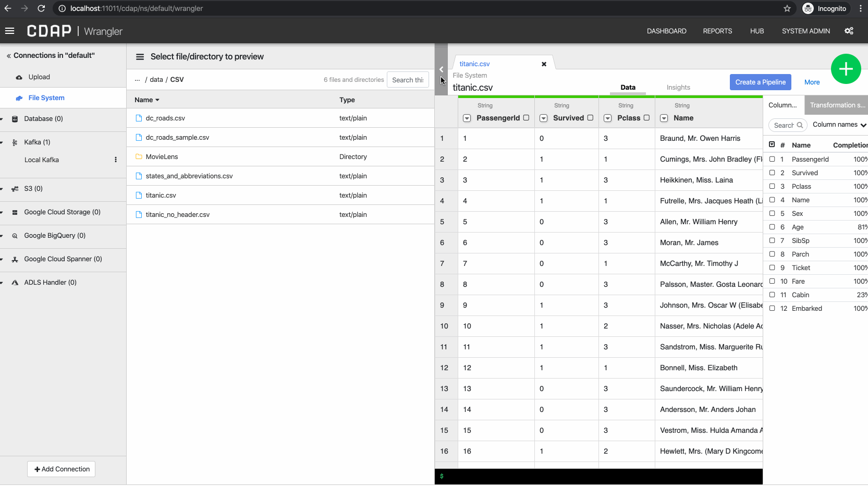
Task: Go to DASHBOARD in top navigation
Action: 666,31
